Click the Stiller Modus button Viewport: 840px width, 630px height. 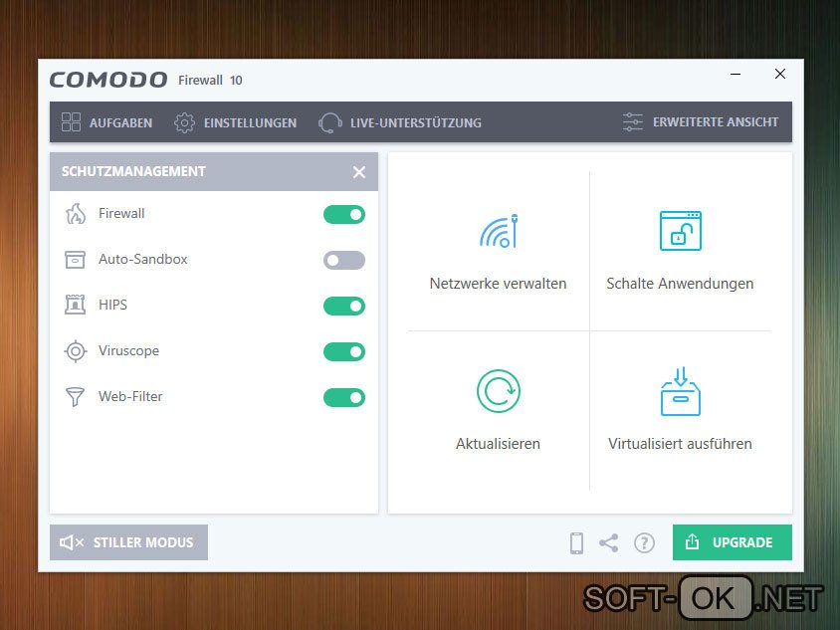coord(128,542)
